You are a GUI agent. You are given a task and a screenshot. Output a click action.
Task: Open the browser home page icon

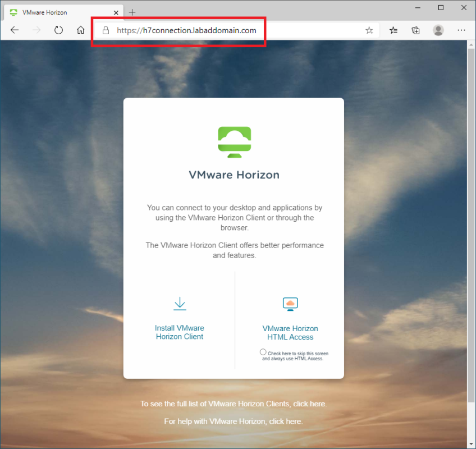[80, 30]
